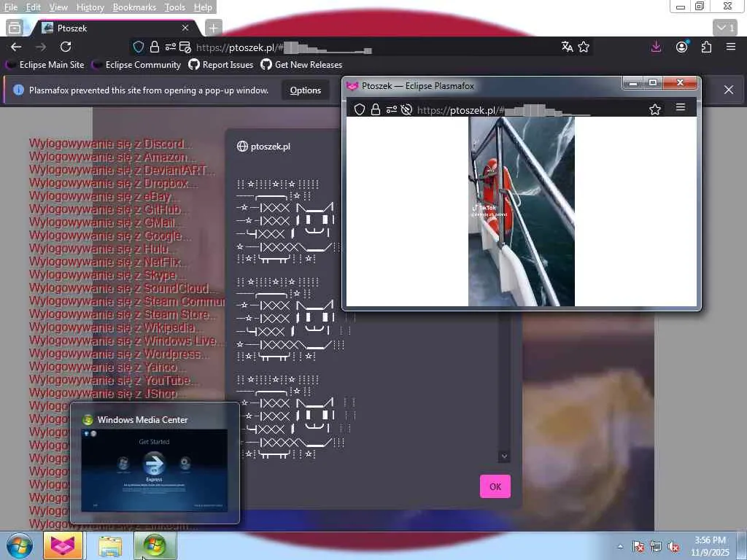Reload the Ptoszek page

66,47
